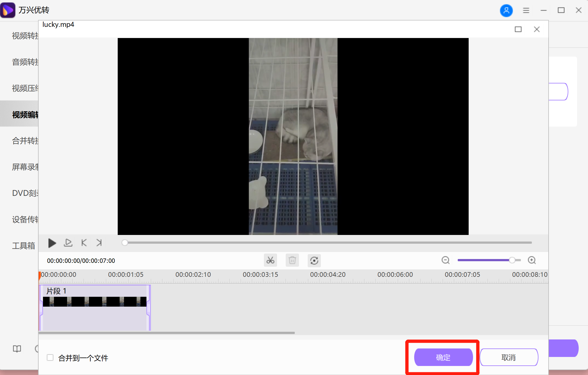Jump to previous frame with skip-back icon

coord(84,243)
